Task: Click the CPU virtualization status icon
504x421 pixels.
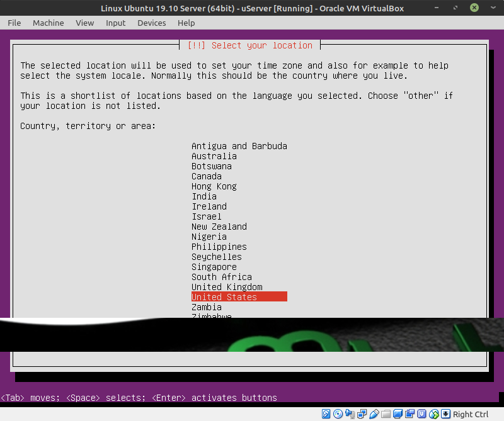Action: (x=421, y=414)
